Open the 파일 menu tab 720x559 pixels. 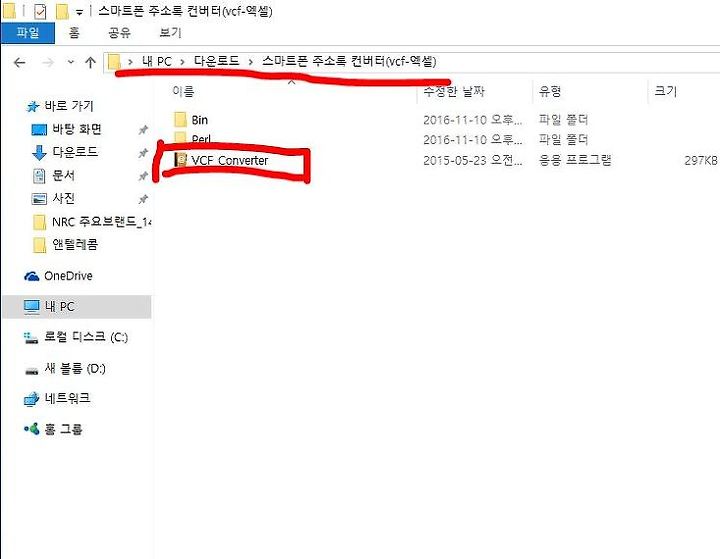[28, 33]
